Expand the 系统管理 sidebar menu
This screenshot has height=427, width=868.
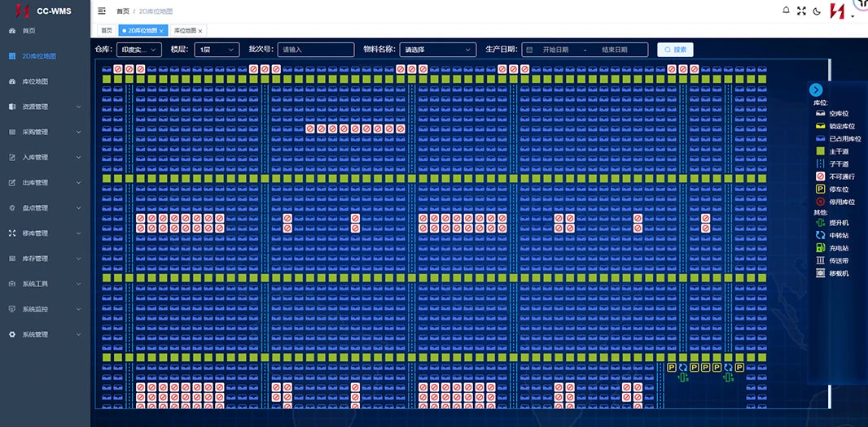45,334
